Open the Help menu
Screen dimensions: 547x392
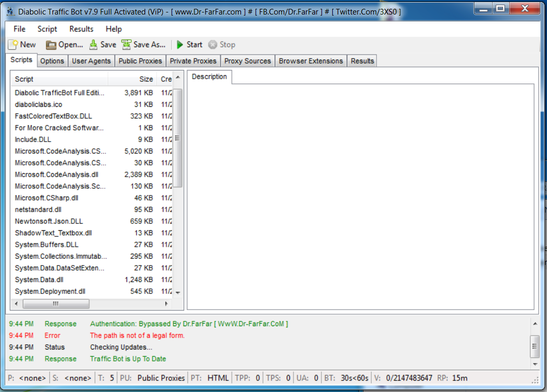114,29
